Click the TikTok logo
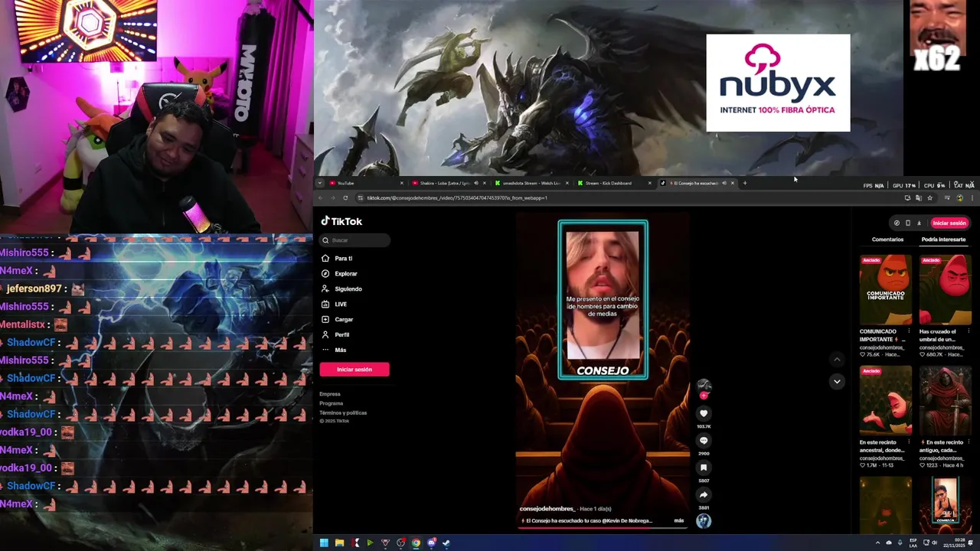Screen dimensions: 980x551 click(x=341, y=221)
